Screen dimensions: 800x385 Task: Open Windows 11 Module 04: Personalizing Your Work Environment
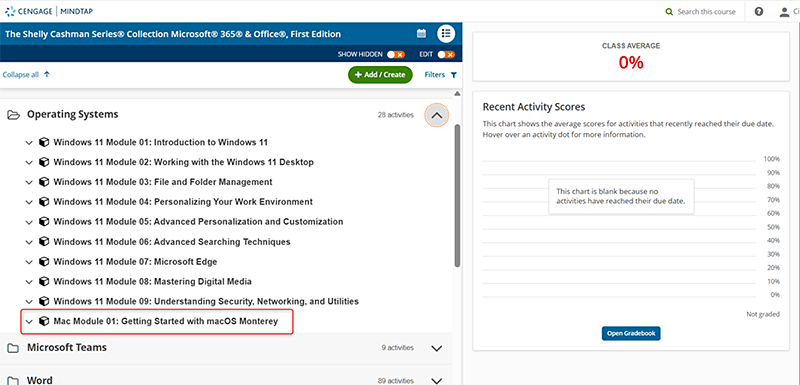point(183,202)
